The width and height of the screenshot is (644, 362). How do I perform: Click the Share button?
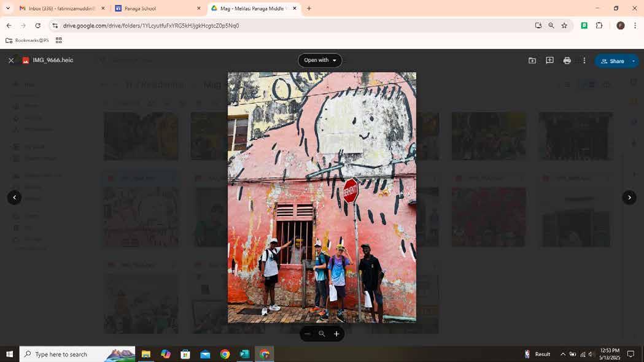(612, 61)
